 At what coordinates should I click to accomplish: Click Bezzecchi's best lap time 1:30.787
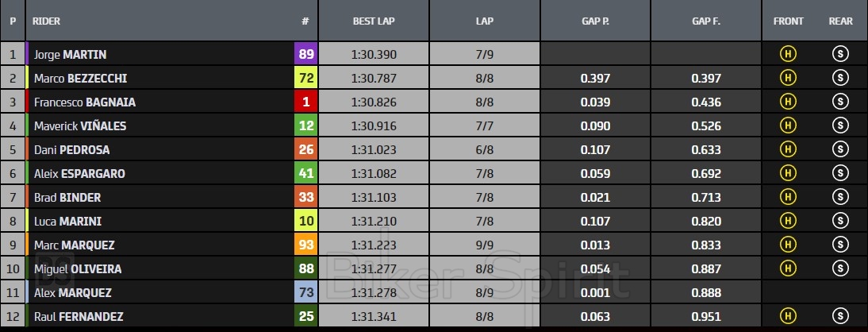[374, 79]
